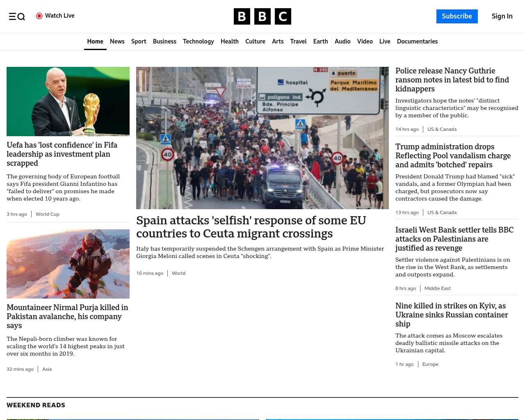525x420 pixels.
Task: Go to Video section
Action: 365,41
